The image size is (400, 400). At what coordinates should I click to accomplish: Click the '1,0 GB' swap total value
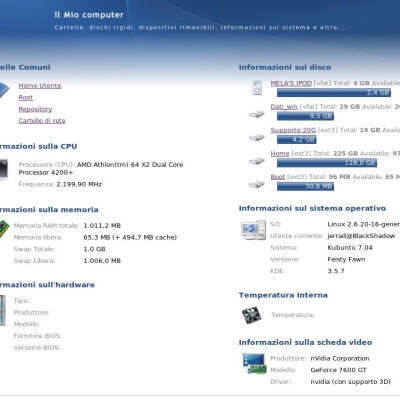click(x=94, y=249)
